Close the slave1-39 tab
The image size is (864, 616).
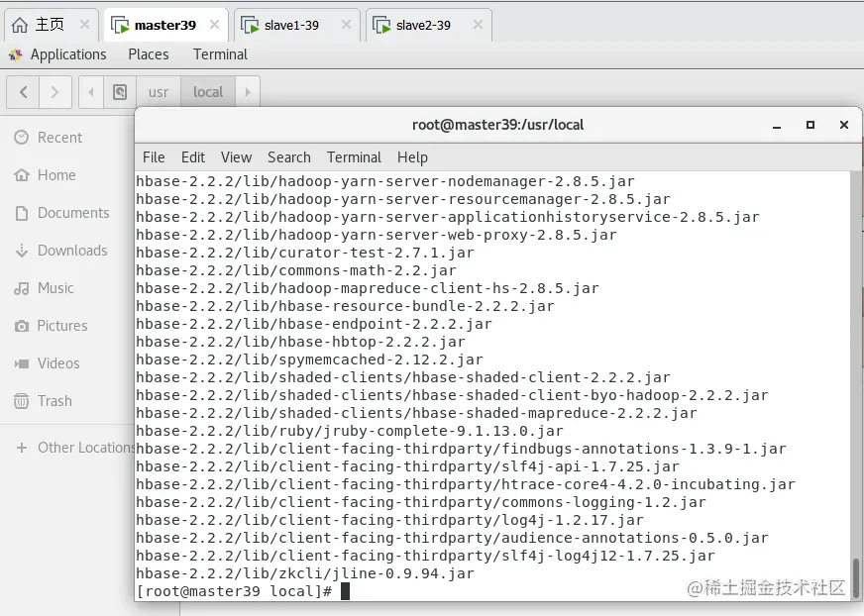click(346, 24)
